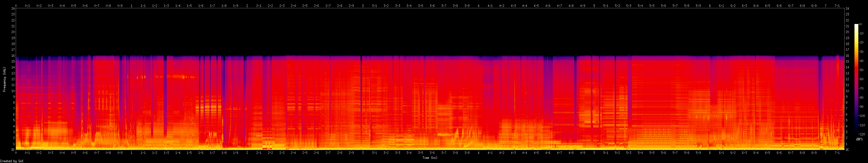Click the 4 ks tick on bottom time axis
868x163 pixels.
[478, 153]
